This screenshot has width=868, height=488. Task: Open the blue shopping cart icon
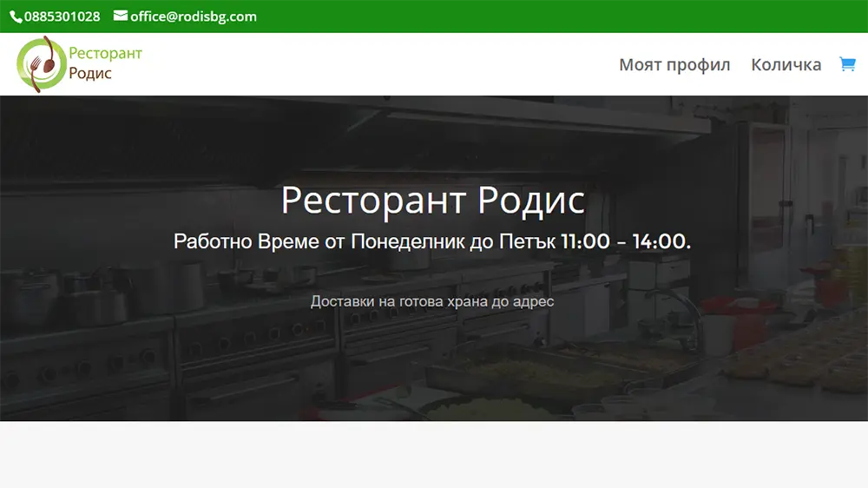click(847, 63)
